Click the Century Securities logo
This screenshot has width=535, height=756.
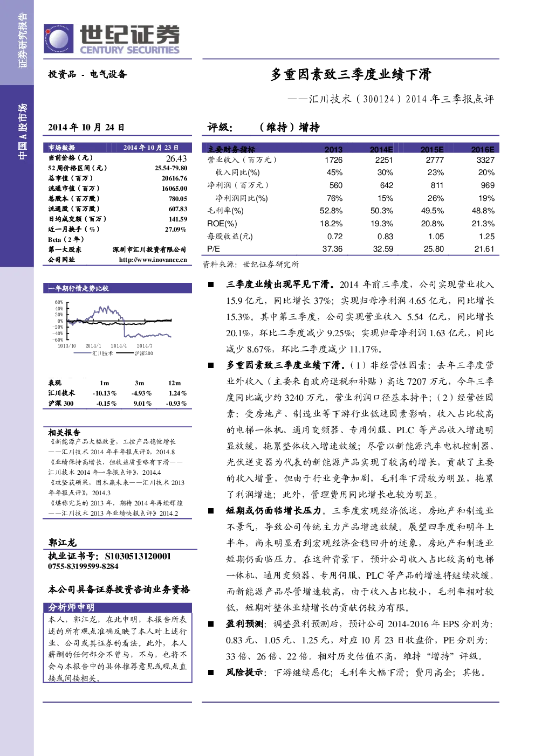[x=112, y=39]
